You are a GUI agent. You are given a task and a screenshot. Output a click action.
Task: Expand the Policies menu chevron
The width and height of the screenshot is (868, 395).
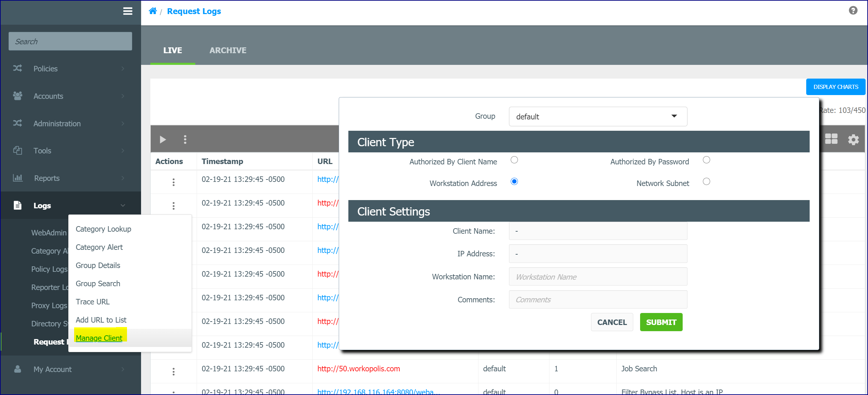pos(123,69)
